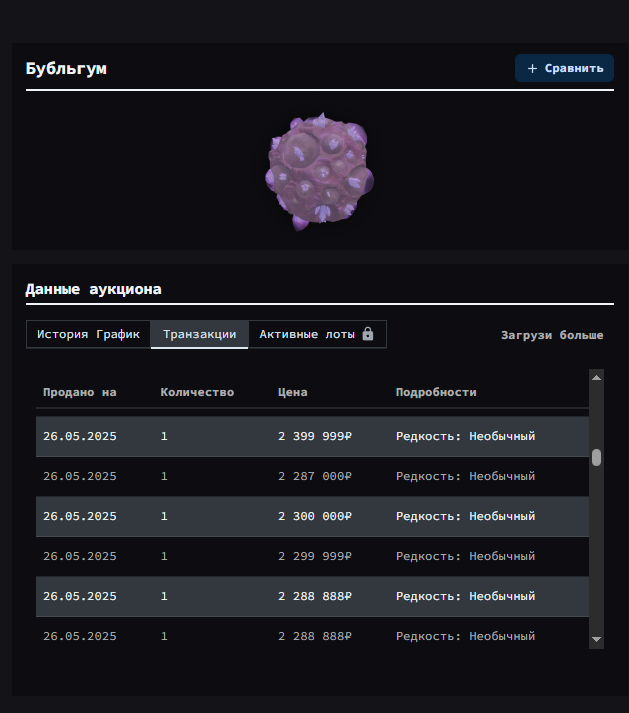Switch to the Активные лоты tab
This screenshot has height=713, width=629.
click(317, 334)
